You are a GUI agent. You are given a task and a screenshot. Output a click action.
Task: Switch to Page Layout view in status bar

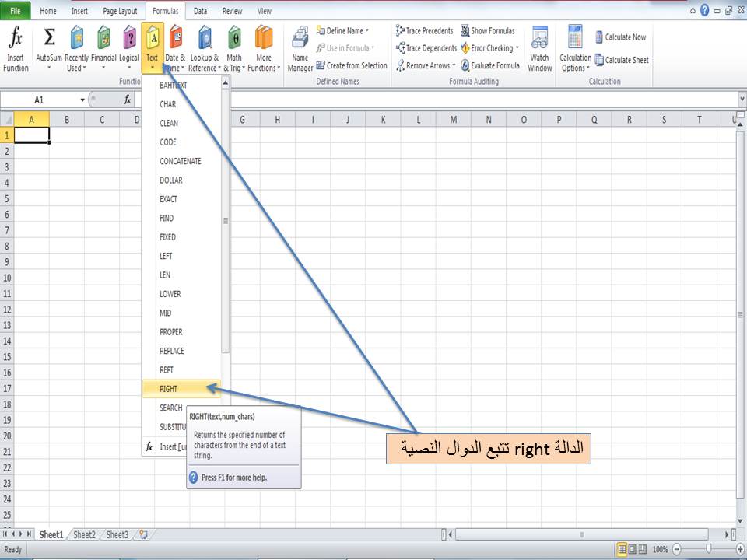tap(632, 549)
